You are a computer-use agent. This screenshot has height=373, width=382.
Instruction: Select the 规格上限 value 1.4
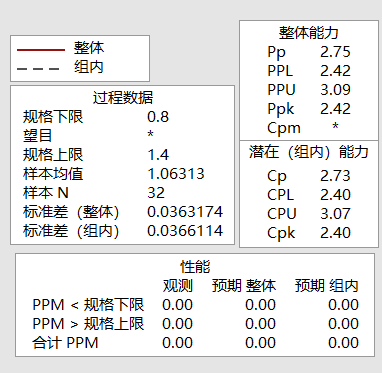158,155
